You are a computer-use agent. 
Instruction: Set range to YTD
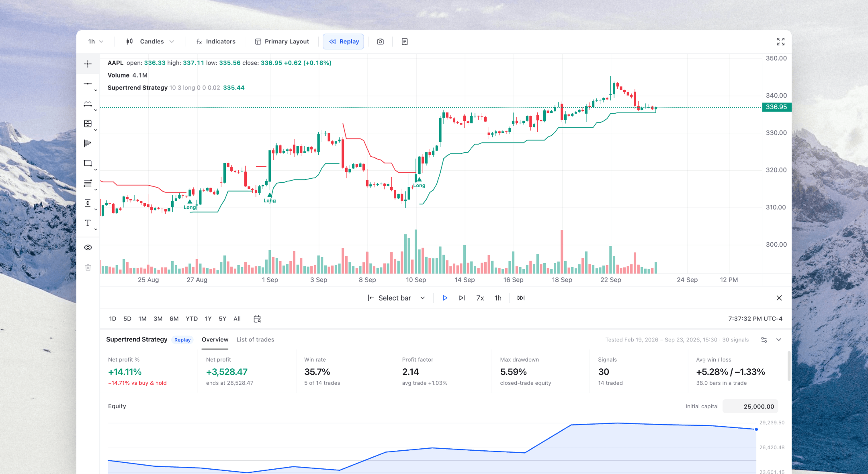tap(192, 319)
